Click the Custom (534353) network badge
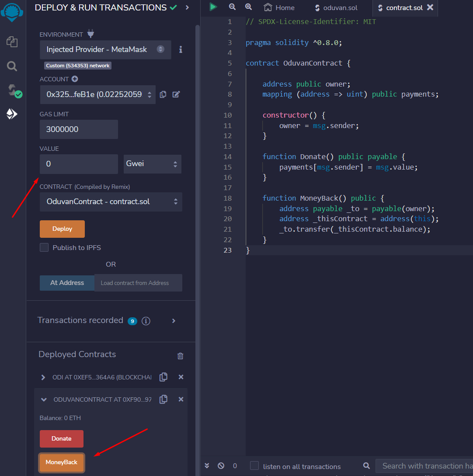 (x=78, y=66)
